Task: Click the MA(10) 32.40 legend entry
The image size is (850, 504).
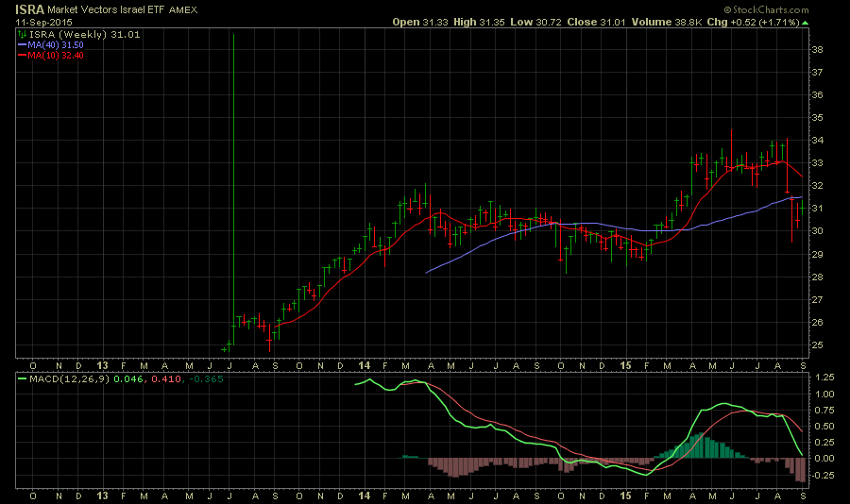Action: pos(50,56)
